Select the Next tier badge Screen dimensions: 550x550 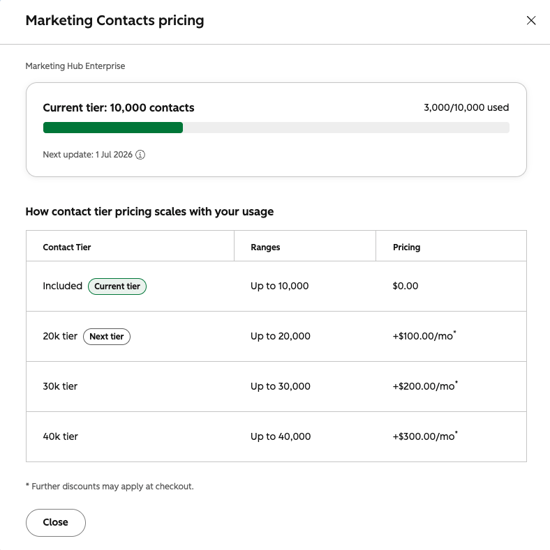(x=107, y=336)
